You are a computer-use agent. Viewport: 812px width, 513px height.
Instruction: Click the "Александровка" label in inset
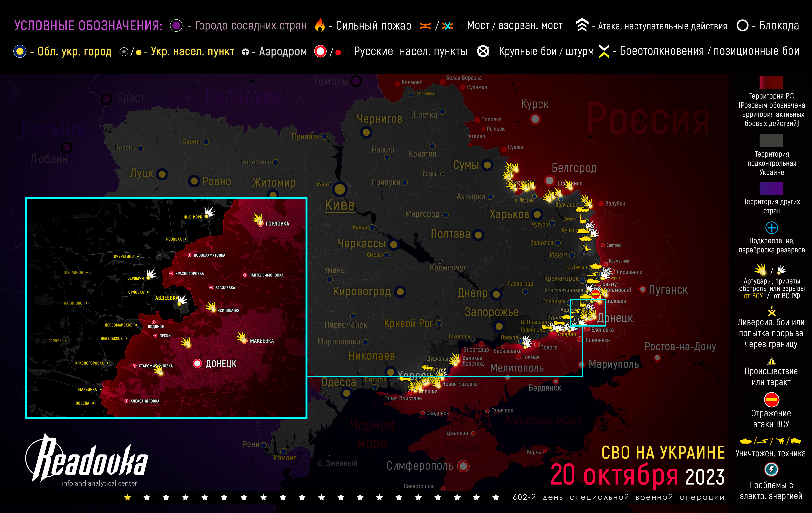[x=145, y=401]
